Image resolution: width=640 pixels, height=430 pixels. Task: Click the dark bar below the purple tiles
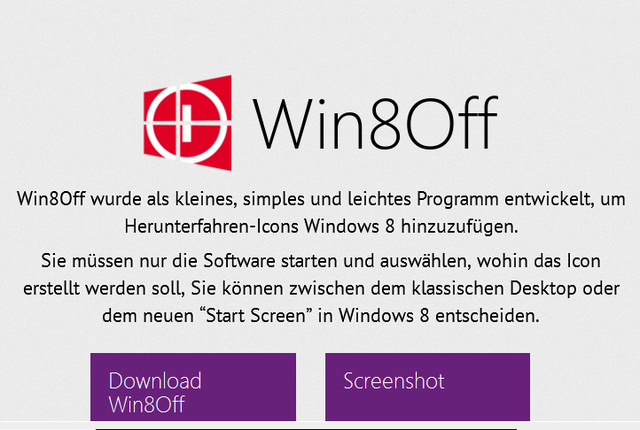[x=306, y=428]
